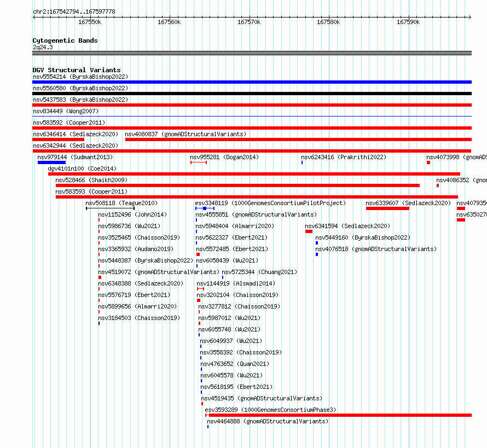Select nsv6348388 (Sedlazeck2020) label
Image resolution: width=487 pixels, height=448 pixels.
(x=141, y=283)
